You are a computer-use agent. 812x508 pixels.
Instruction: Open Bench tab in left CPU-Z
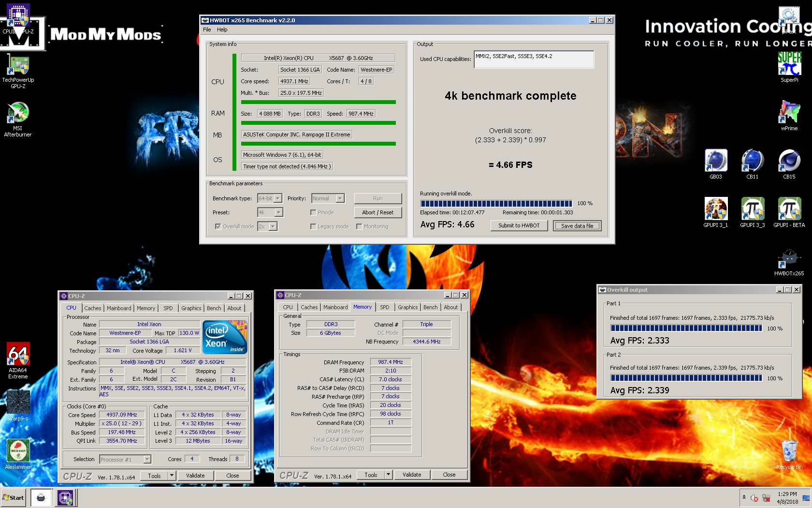pos(214,308)
